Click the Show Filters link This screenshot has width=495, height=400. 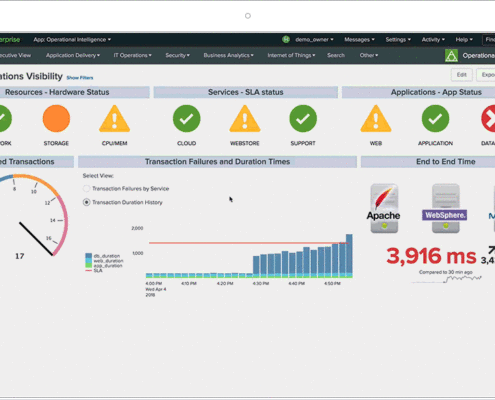click(x=80, y=78)
